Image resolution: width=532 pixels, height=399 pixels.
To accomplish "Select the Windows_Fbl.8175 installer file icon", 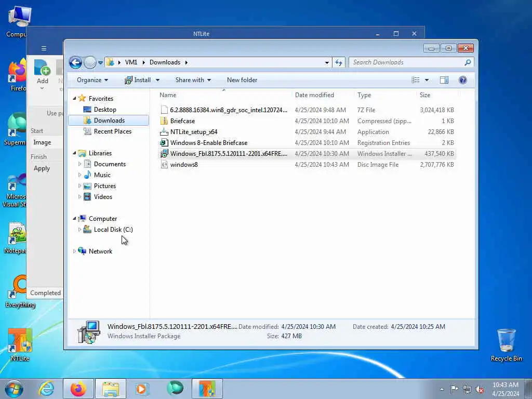I will [x=164, y=154].
